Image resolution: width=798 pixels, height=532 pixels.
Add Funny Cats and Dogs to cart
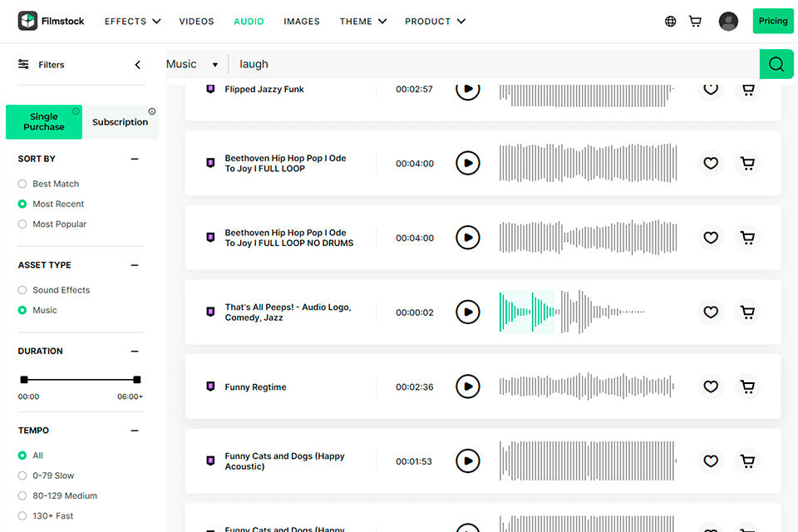[748, 461]
